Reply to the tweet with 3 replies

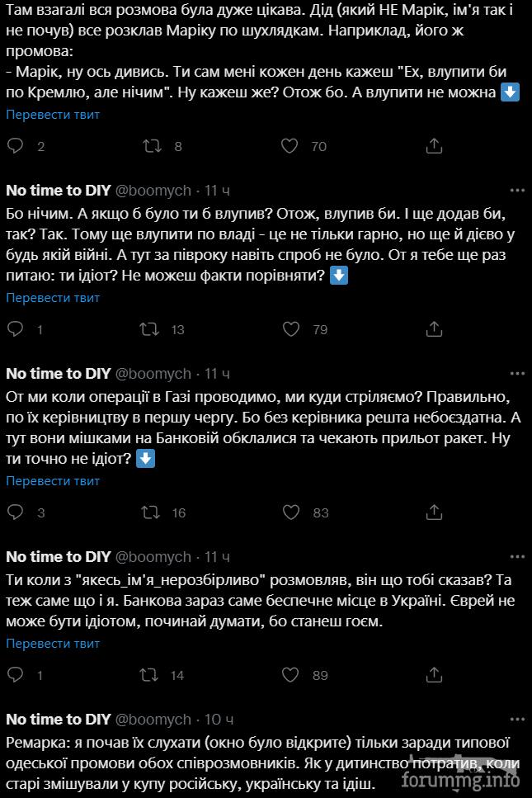15,512
